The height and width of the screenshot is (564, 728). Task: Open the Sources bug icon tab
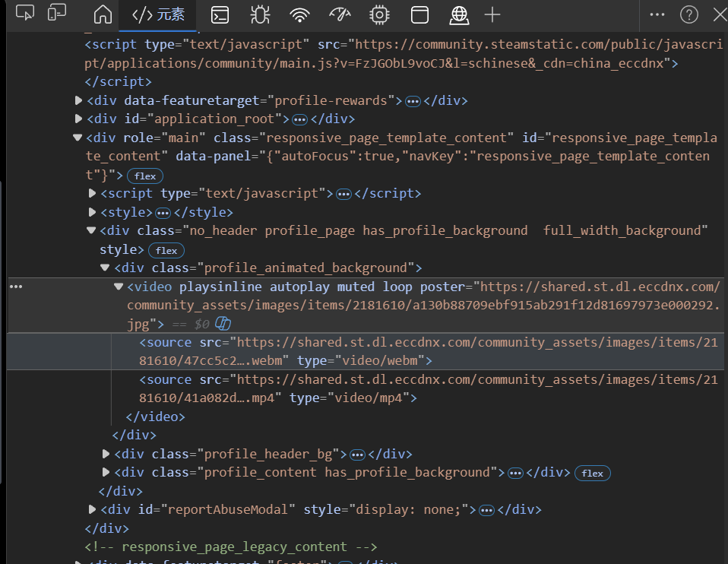pyautogui.click(x=260, y=15)
